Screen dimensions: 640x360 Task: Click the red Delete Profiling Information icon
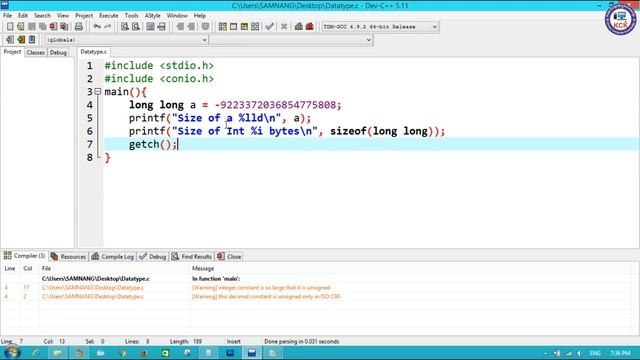click(x=310, y=27)
